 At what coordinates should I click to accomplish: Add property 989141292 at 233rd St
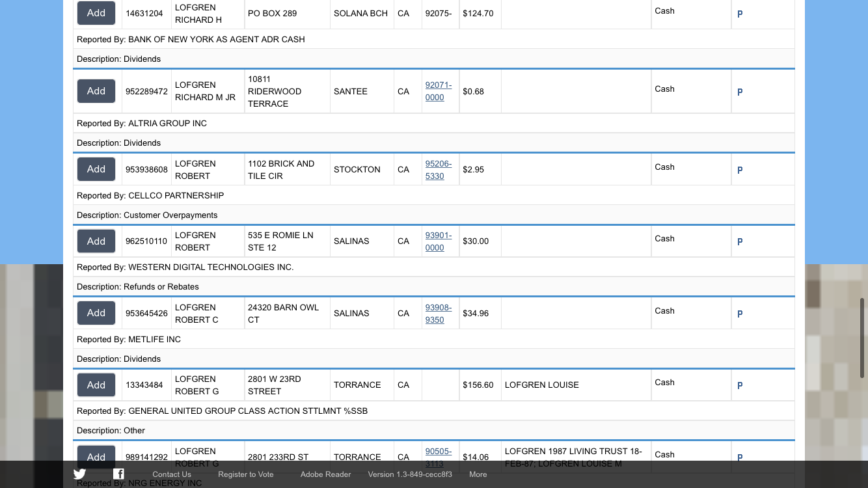point(96,457)
